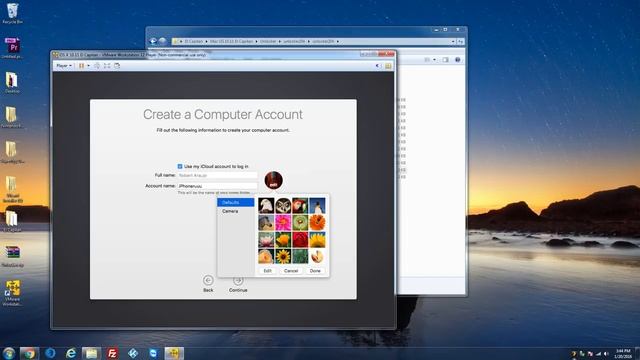The image size is (640, 360).
Task: Choose the peach rose account picture
Action: pos(266,257)
